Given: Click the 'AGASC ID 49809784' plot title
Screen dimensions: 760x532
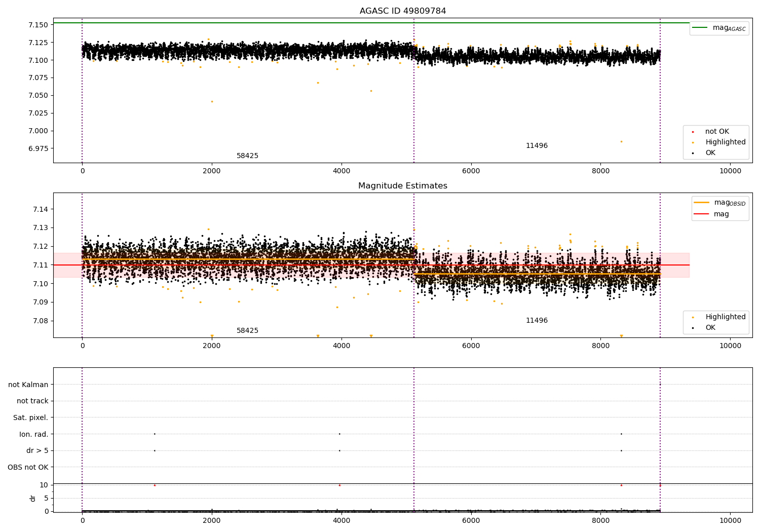Looking at the screenshot, I should [x=403, y=11].
